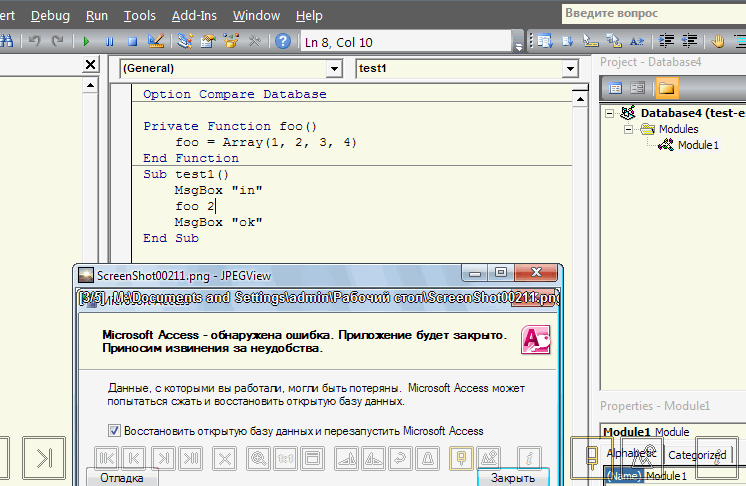This screenshot has width=746, height=486.
Task: Click the Find binoculars toolbar icon
Action: (x=6, y=41)
